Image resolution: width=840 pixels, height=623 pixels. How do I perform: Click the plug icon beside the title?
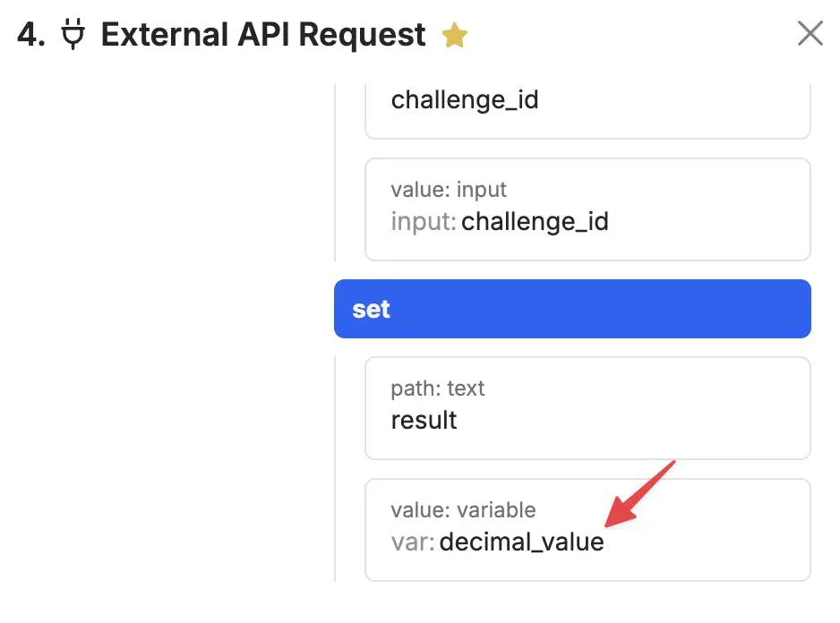pyautogui.click(x=74, y=36)
